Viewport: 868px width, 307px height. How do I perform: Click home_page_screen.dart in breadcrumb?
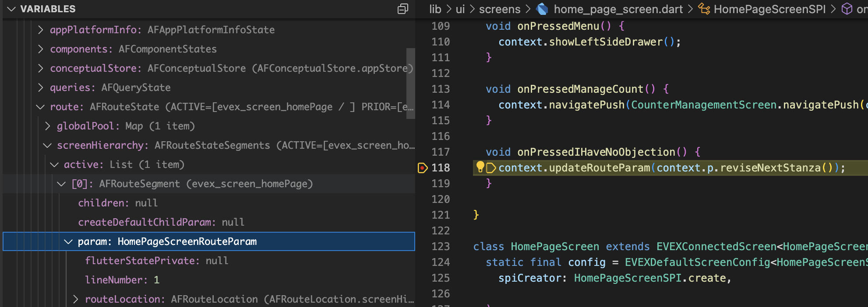[618, 9]
